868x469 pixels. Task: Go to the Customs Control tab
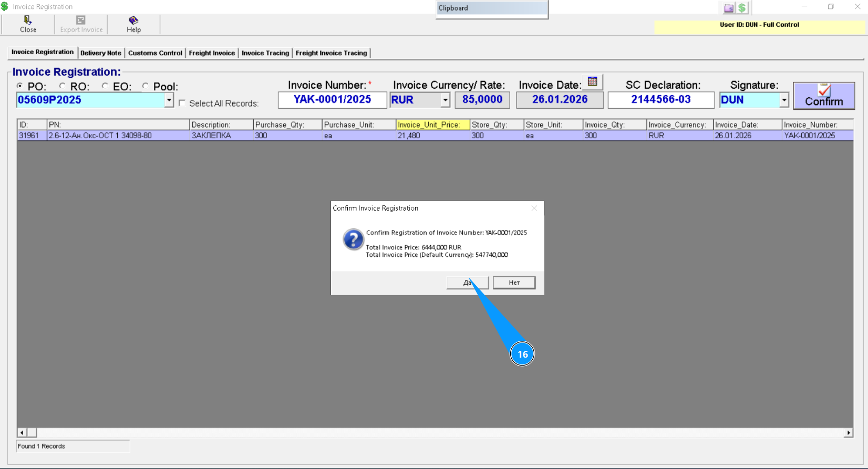[x=155, y=53]
